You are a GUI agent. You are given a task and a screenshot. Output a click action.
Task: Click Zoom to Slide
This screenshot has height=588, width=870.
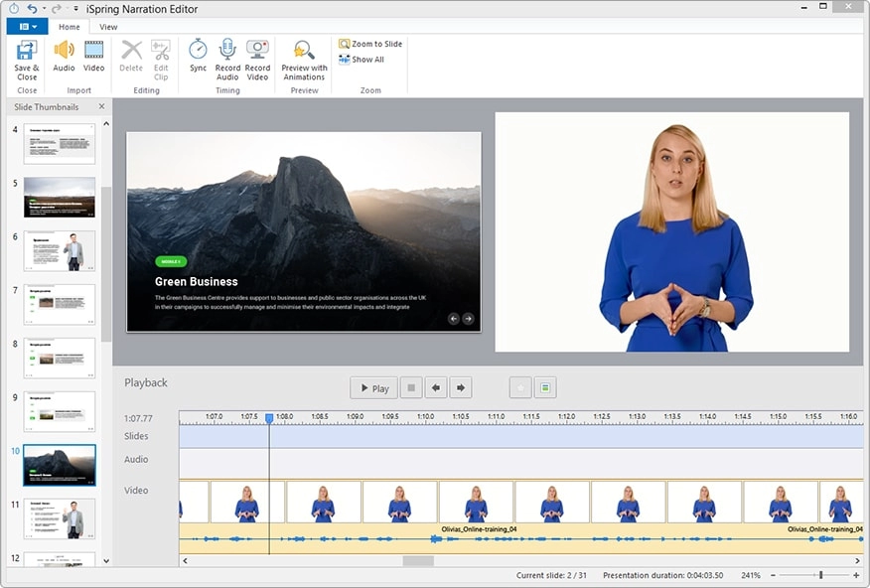click(369, 44)
